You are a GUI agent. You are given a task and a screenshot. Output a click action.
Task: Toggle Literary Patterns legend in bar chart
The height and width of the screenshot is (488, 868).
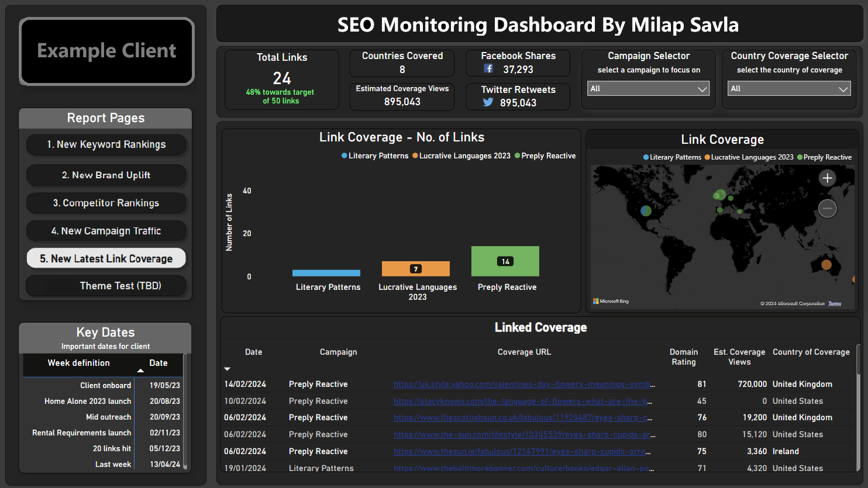pos(375,156)
